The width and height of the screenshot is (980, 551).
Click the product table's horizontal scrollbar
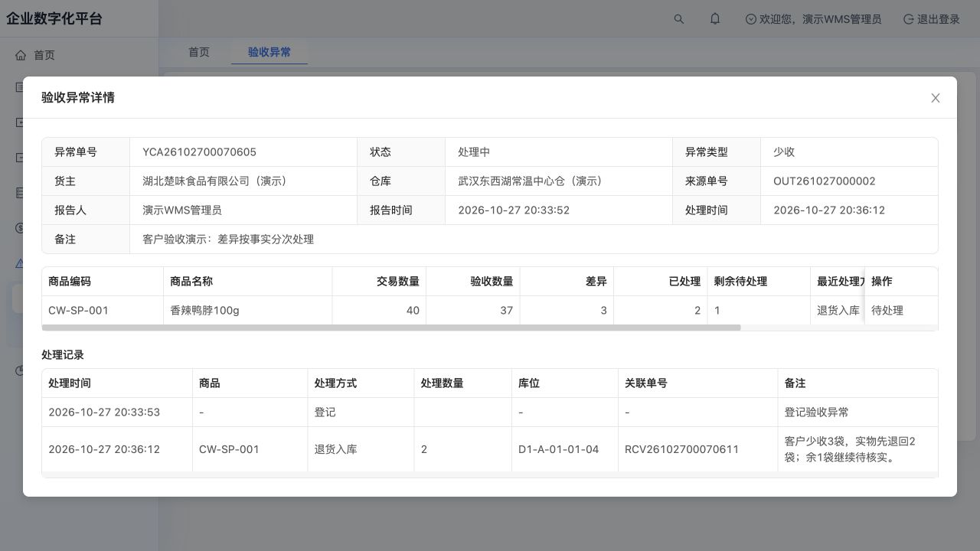coord(391,328)
